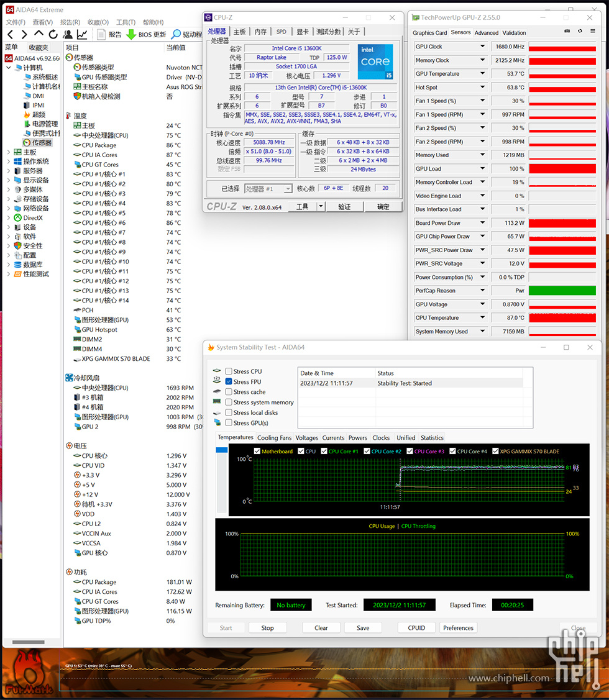Click the 验证 button in CPU-Z
Viewport: 609px width, 700px height.
(x=344, y=206)
